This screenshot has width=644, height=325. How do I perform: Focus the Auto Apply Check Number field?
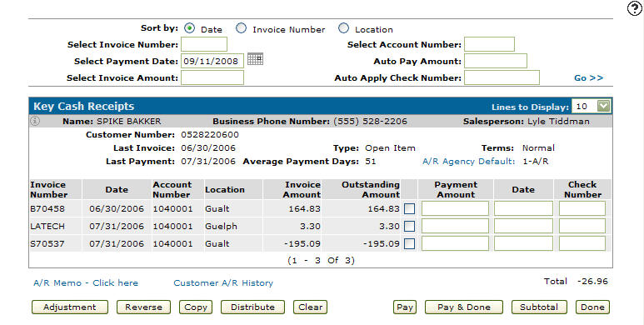coord(502,77)
